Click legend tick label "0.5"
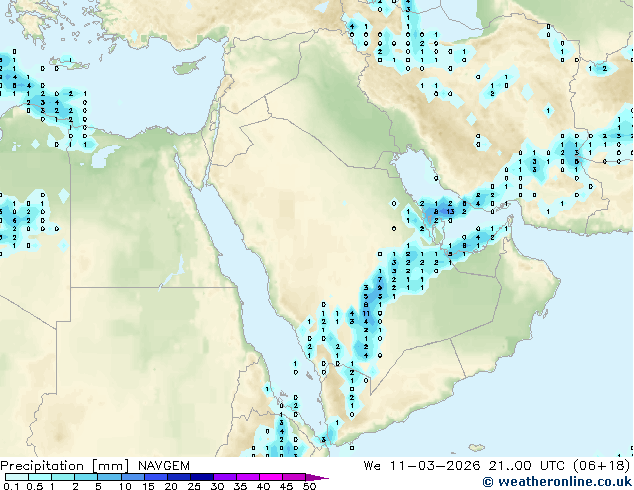The width and height of the screenshot is (634, 490). click(x=34, y=486)
